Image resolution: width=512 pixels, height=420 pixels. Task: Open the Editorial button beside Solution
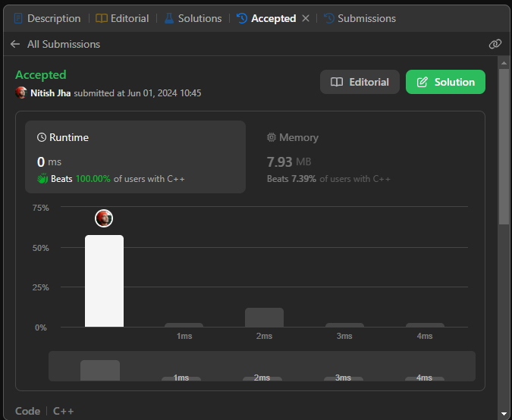[x=360, y=82]
